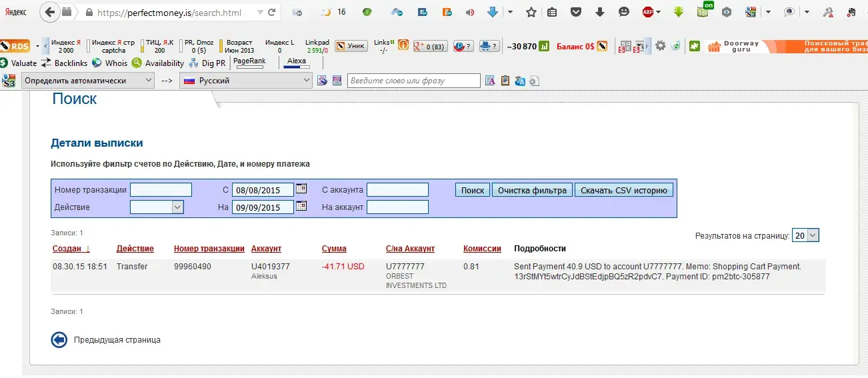Screen dimensions: 868x378
Task: Open the blue downloads arrow icon
Action: [493, 12]
